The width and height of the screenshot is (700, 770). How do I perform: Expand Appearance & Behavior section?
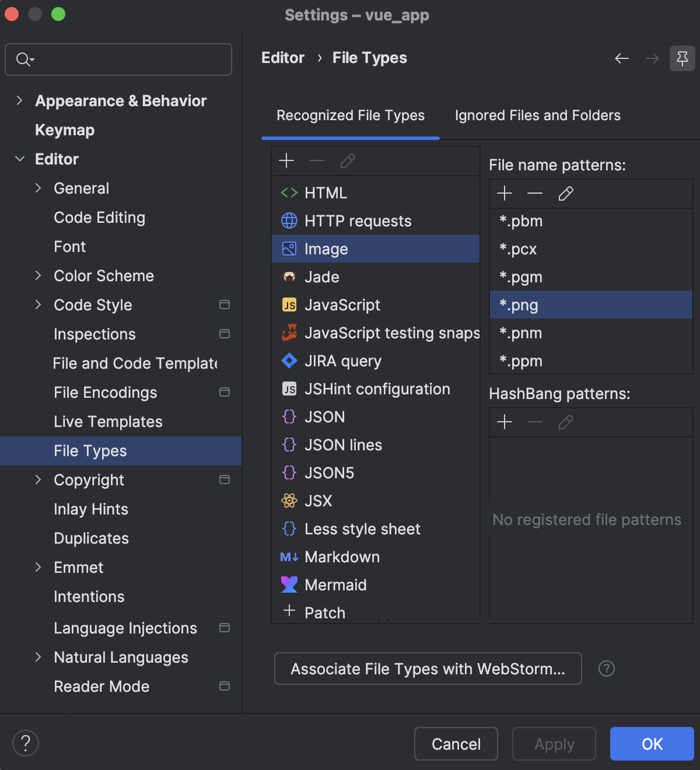pos(20,100)
